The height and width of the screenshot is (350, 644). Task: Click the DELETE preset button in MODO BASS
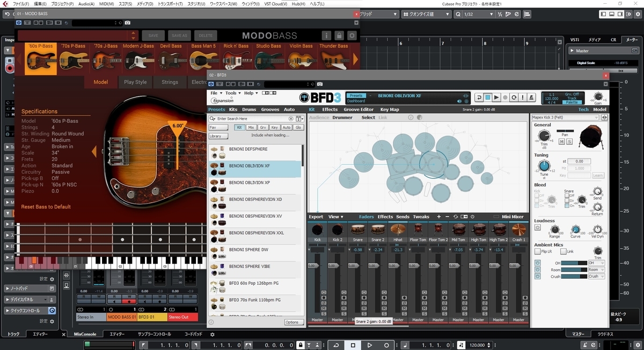click(x=206, y=36)
